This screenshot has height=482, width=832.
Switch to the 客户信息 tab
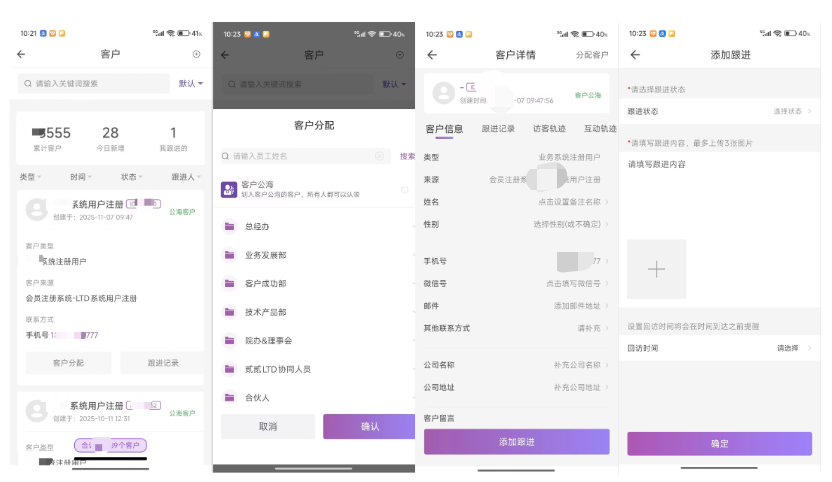click(x=444, y=129)
